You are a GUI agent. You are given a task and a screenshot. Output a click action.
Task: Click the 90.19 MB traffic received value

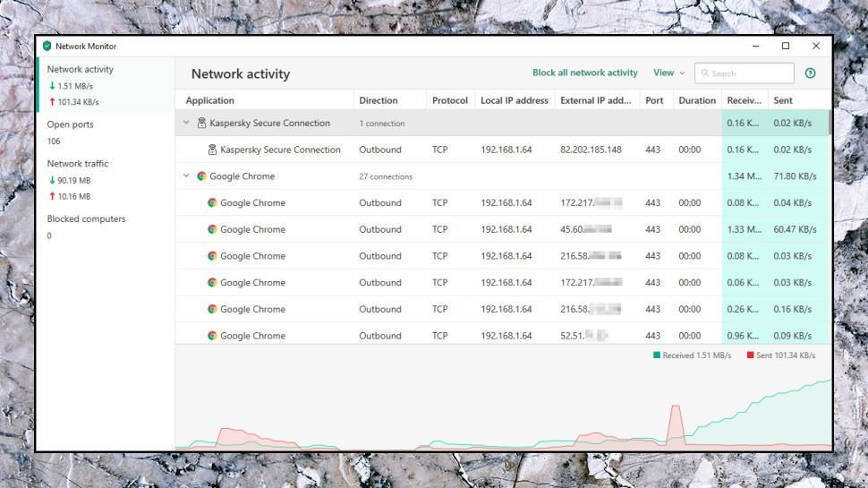73,180
